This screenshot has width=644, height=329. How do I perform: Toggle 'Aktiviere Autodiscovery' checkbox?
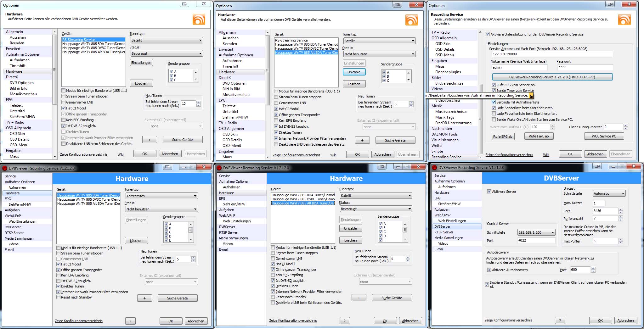point(489,270)
